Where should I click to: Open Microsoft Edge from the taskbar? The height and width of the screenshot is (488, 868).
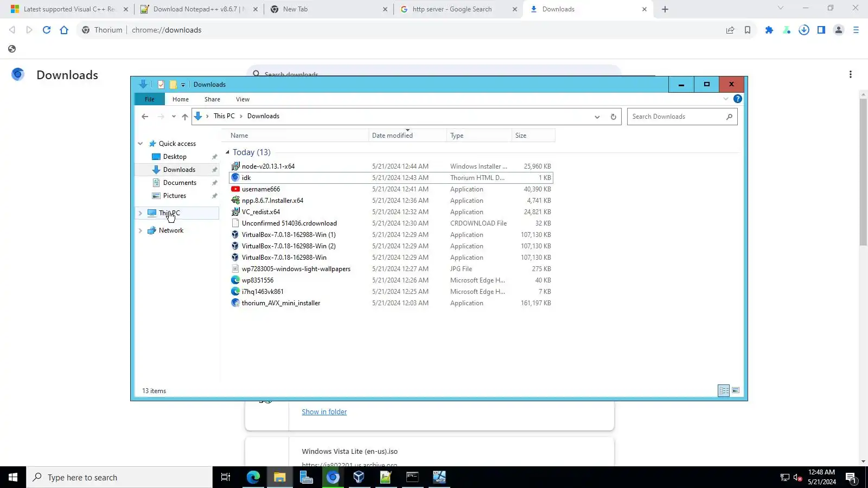tap(253, 477)
